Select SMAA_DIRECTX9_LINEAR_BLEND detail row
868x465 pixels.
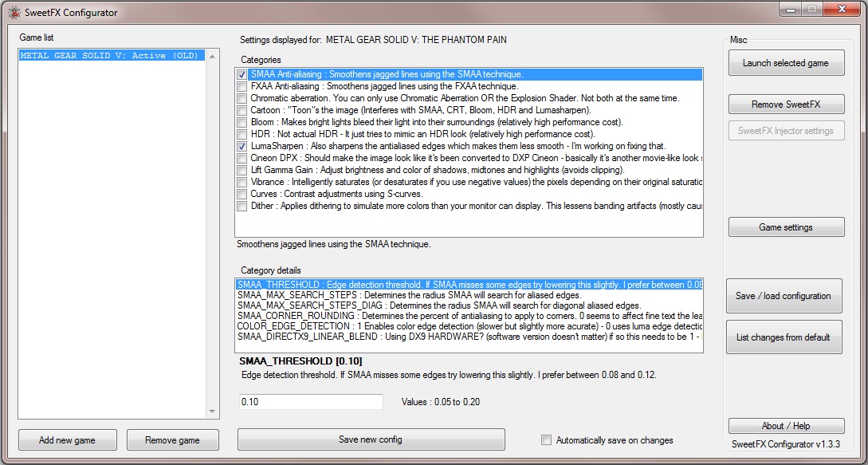pyautogui.click(x=469, y=336)
